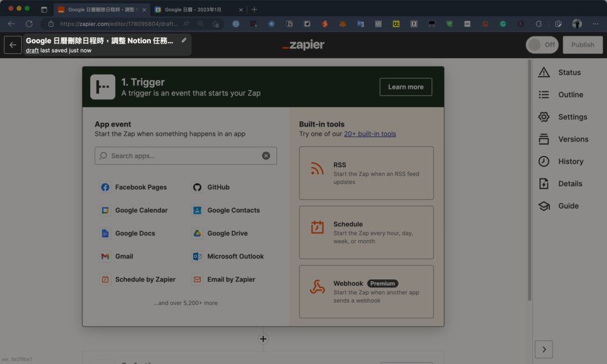Open the History panel

click(x=561, y=161)
